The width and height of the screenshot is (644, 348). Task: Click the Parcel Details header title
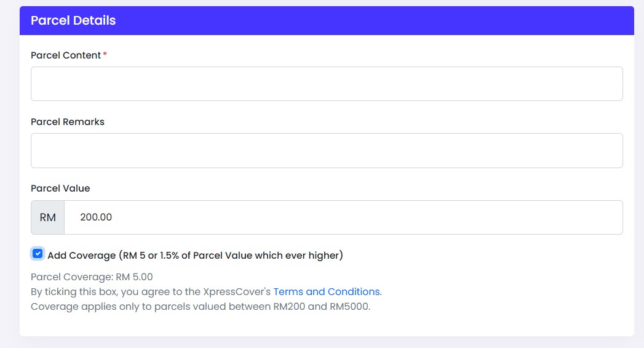(73, 20)
